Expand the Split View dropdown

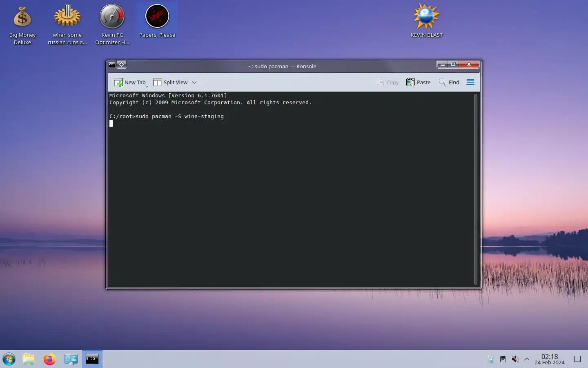(x=194, y=82)
